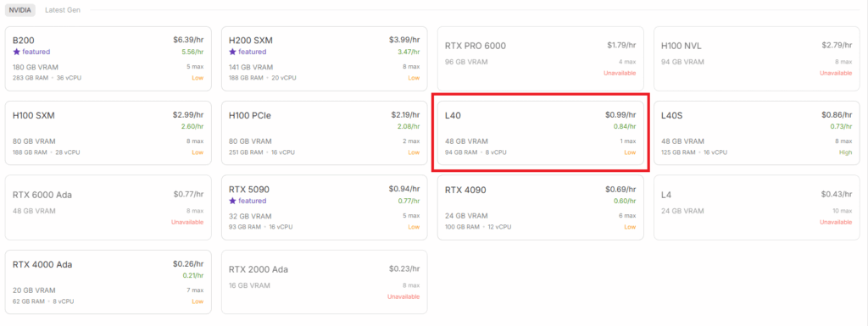Click the featured star icon on RTX 5090 card

coord(232,202)
